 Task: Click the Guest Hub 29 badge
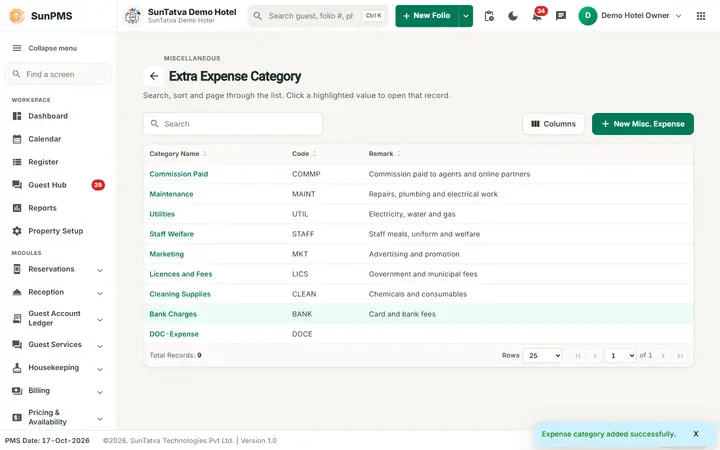pos(98,185)
